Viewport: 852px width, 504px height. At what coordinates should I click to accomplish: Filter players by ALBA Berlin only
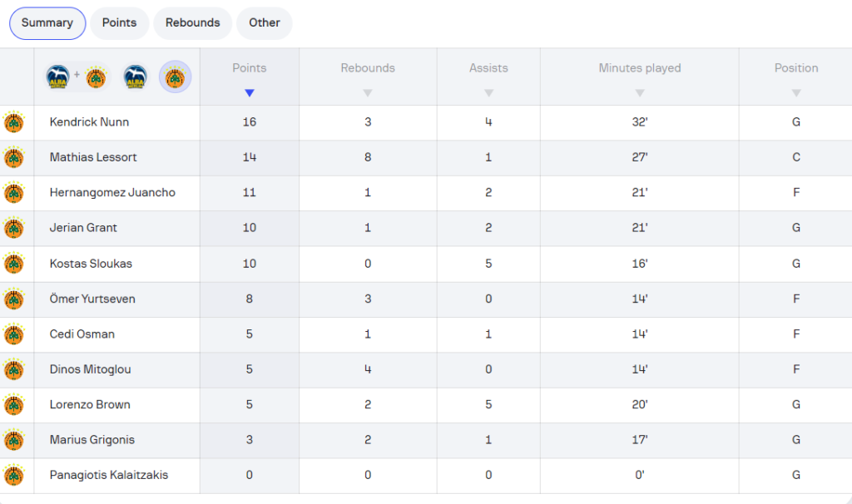coord(136,77)
